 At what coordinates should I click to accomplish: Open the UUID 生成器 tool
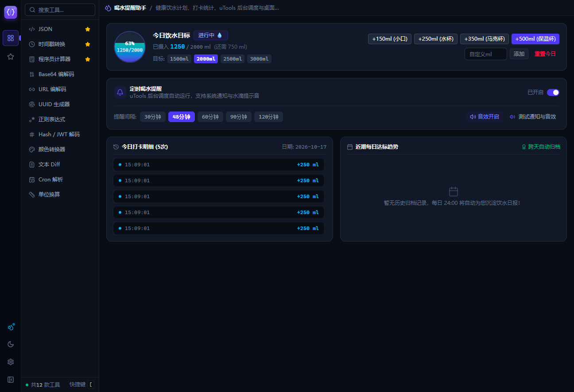pos(60,104)
